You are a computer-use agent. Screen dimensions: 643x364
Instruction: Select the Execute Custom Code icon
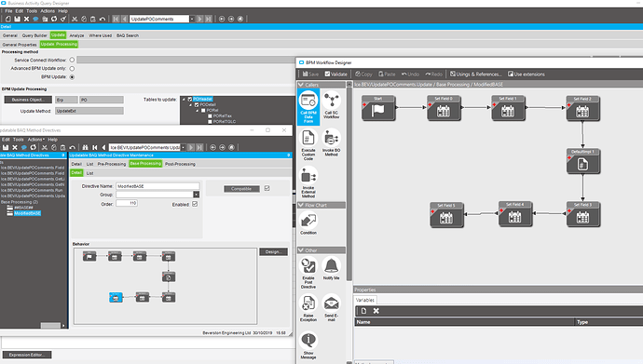pos(308,138)
